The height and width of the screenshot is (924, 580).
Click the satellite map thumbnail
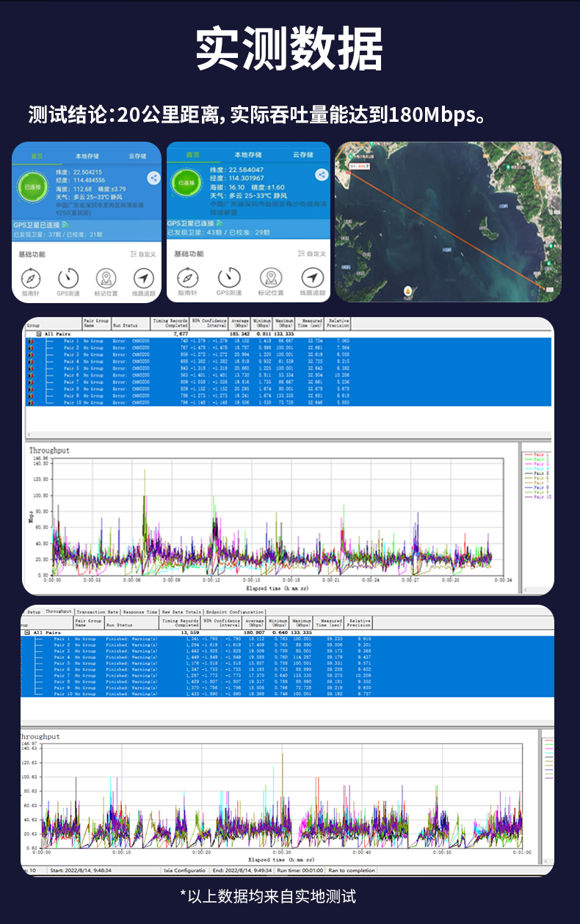448,222
